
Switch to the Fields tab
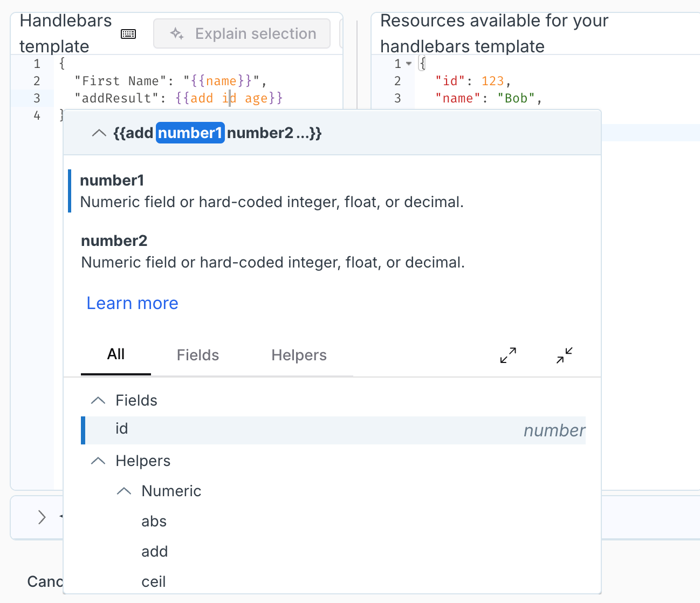point(198,355)
